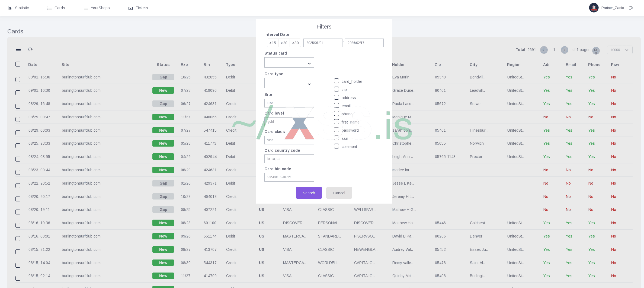Expand the Card type dropdown

289,83
